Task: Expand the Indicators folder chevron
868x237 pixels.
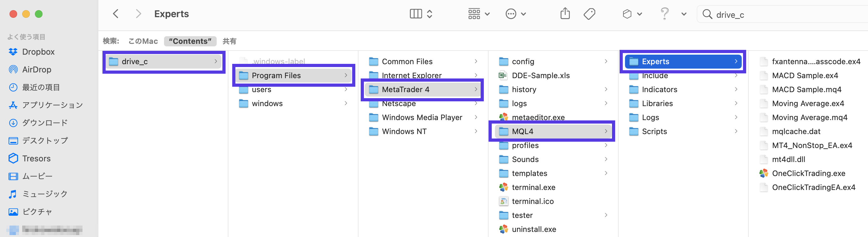Action: pos(736,89)
